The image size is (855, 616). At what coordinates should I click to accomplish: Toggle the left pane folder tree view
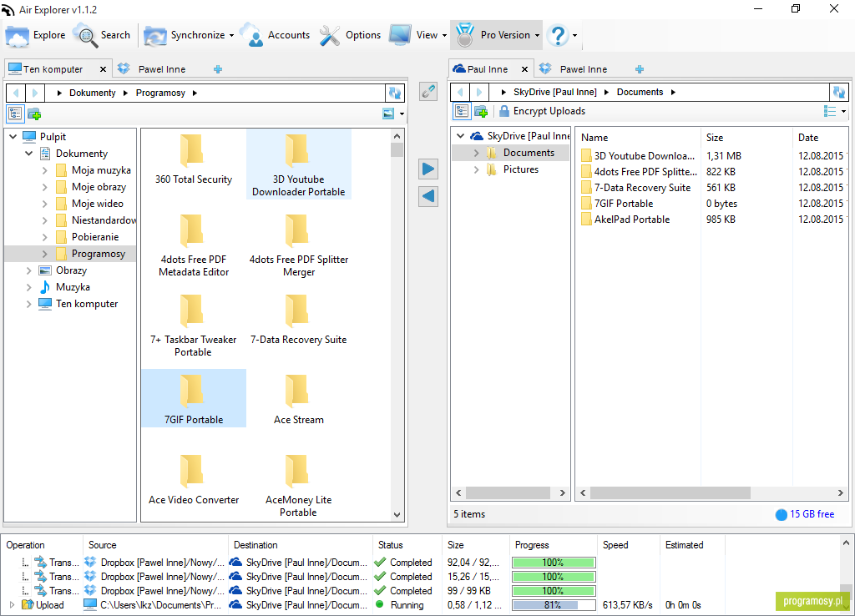point(15,114)
